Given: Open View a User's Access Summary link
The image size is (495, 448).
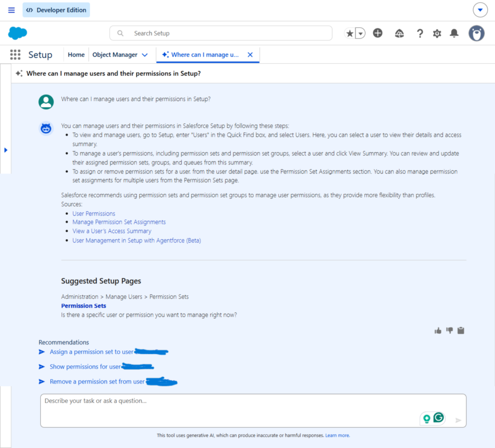Looking at the screenshot, I should 112,231.
